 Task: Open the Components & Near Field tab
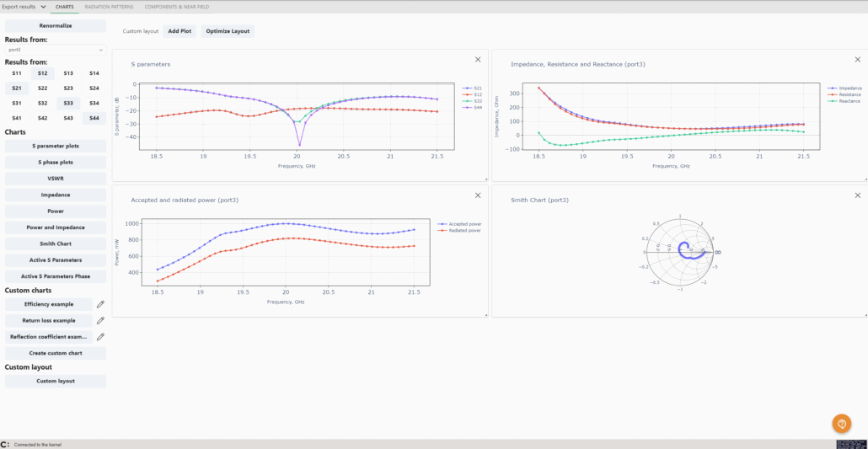pyautogui.click(x=176, y=7)
